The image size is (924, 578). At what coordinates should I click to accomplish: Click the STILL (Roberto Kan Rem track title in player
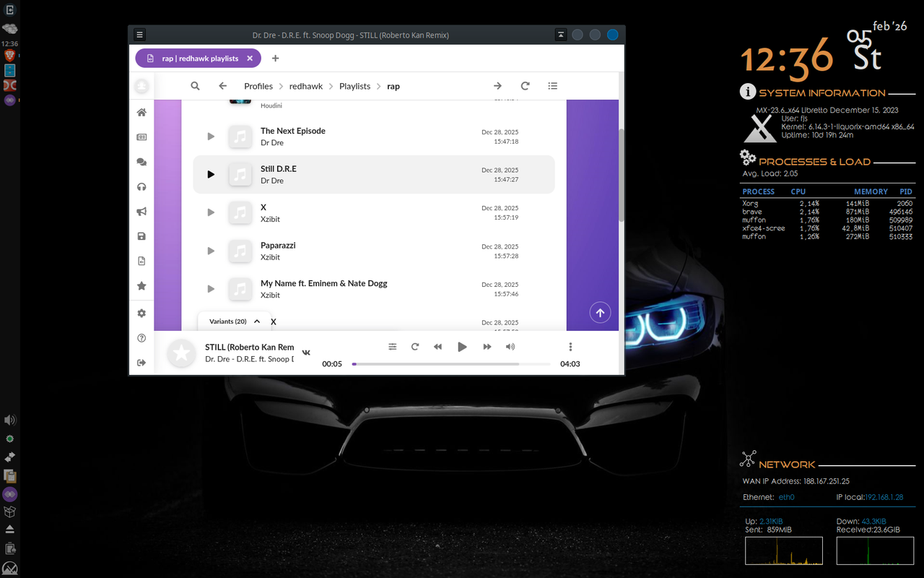(x=250, y=348)
